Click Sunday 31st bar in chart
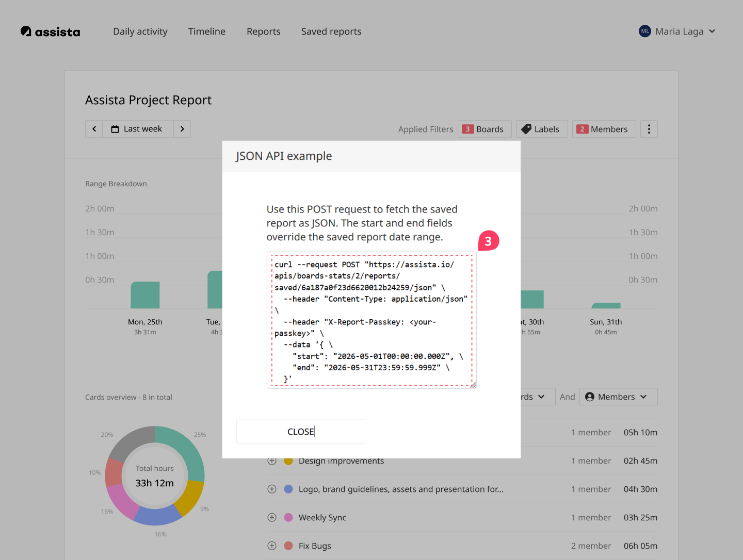743x560 pixels. pyautogui.click(x=606, y=306)
